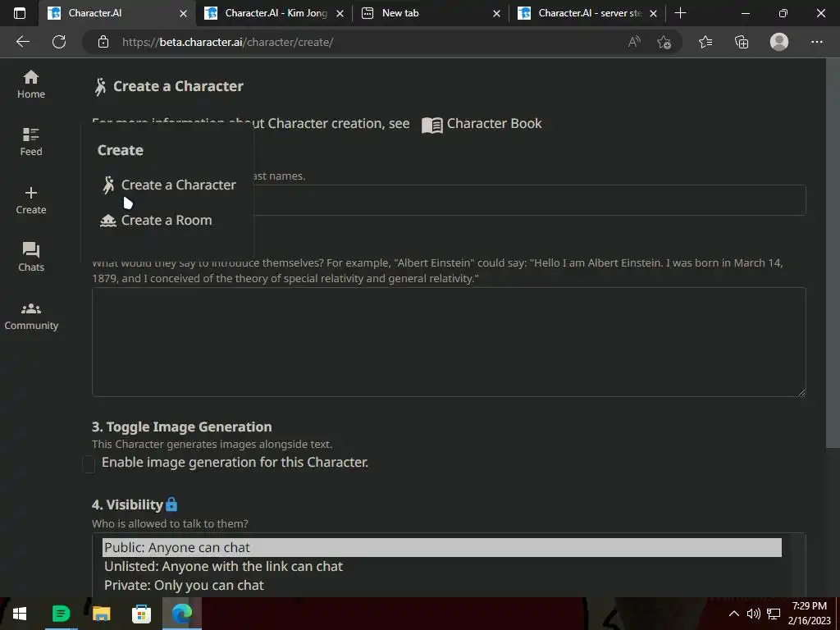This screenshot has width=840, height=630.
Task: Refresh the page
Action: click(59, 42)
